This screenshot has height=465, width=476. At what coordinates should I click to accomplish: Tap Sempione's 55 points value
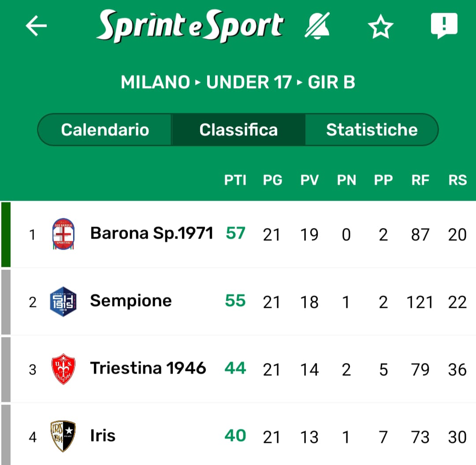(235, 301)
